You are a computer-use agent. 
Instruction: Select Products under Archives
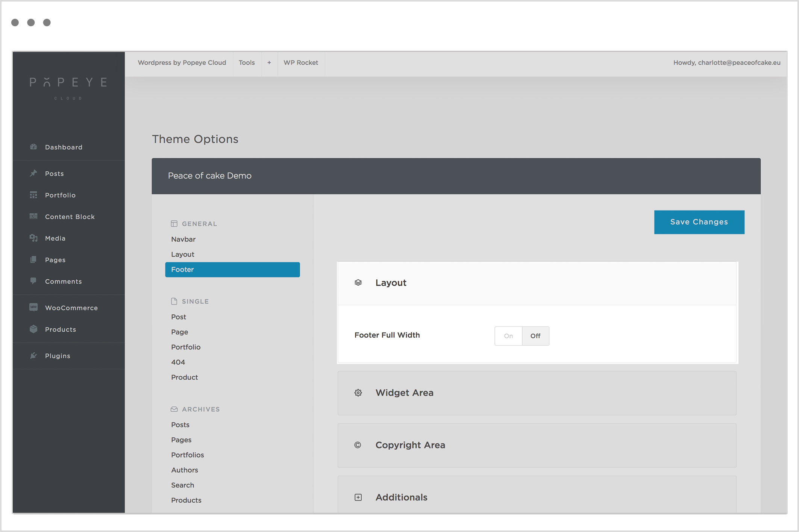186,500
